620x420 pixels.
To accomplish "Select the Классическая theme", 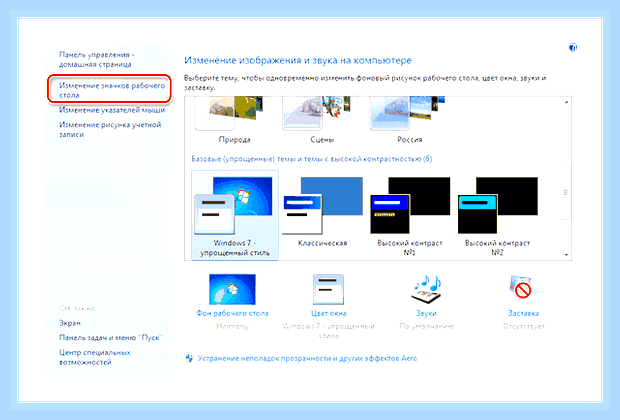I will click(322, 212).
